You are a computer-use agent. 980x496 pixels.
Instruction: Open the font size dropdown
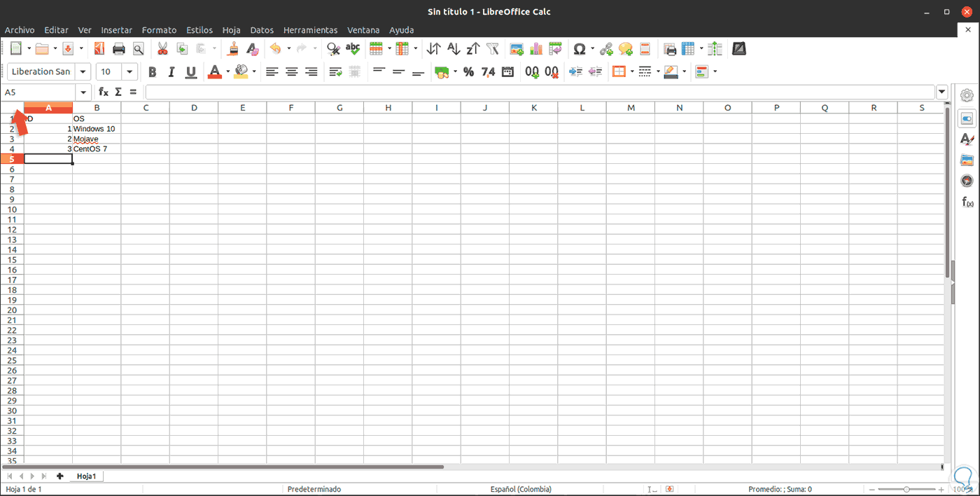[130, 71]
